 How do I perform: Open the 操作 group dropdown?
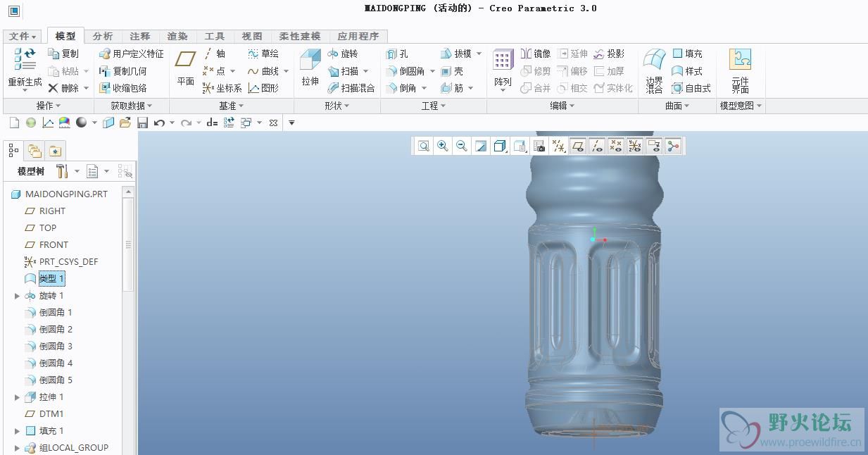click(x=48, y=106)
